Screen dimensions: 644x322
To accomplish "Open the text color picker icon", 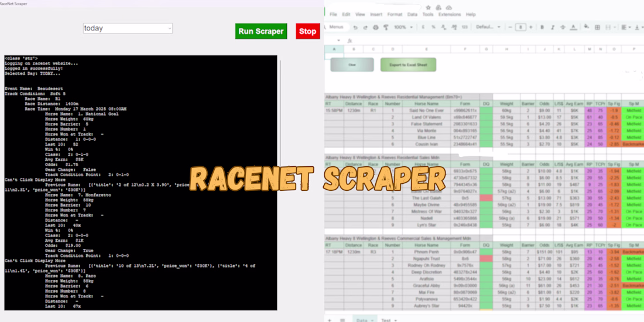I will (573, 27).
